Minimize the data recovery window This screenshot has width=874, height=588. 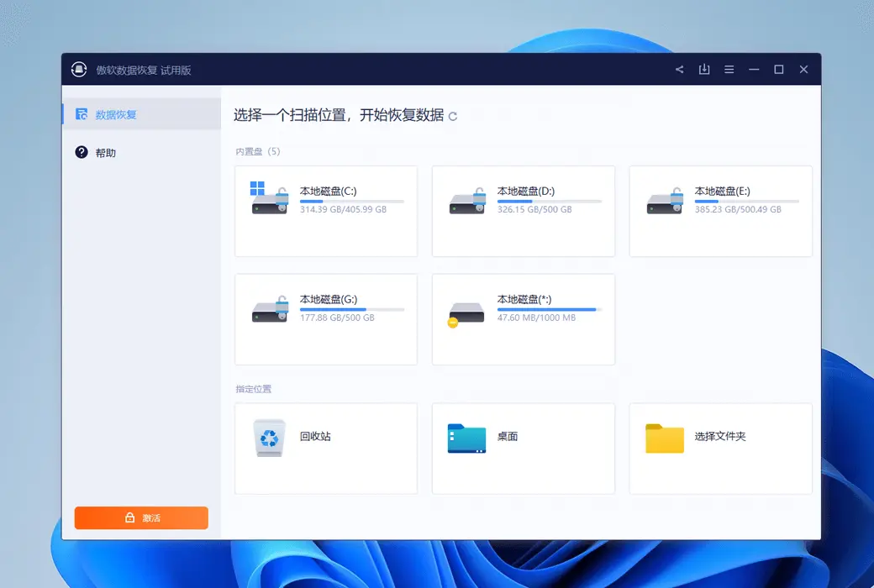754,70
